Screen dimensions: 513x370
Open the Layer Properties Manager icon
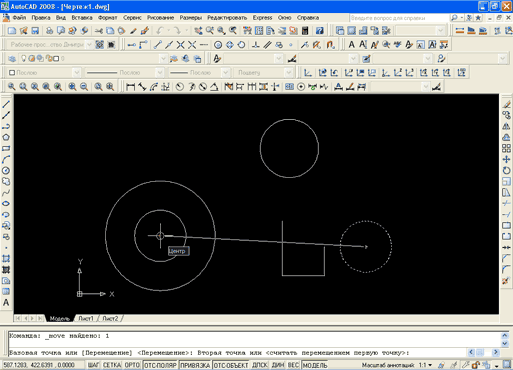click(x=12, y=59)
